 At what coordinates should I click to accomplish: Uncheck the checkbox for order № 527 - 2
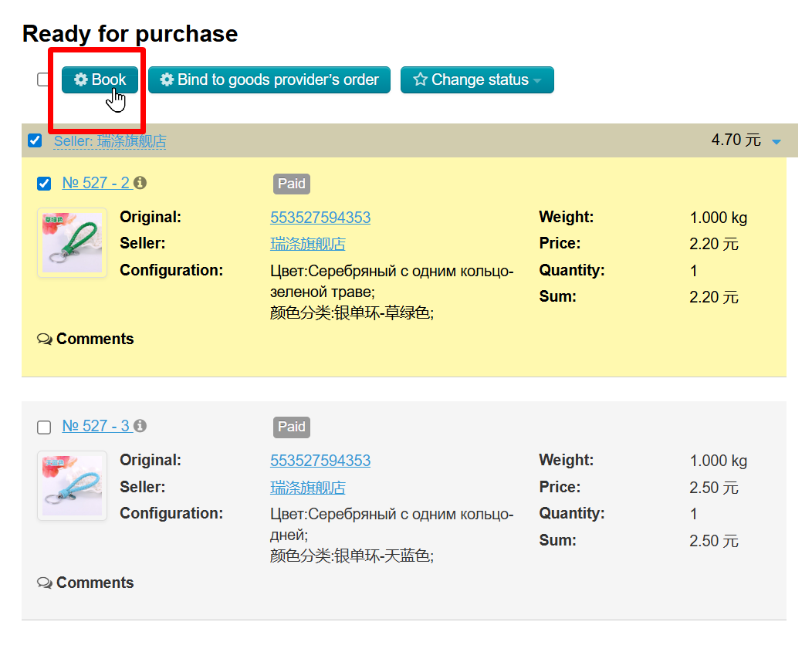[44, 184]
